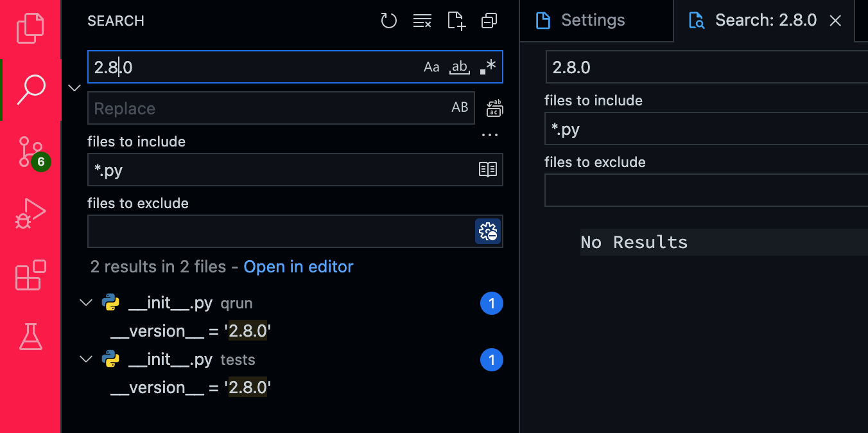Click the Open in editor link
The height and width of the screenshot is (433, 868).
(298, 267)
